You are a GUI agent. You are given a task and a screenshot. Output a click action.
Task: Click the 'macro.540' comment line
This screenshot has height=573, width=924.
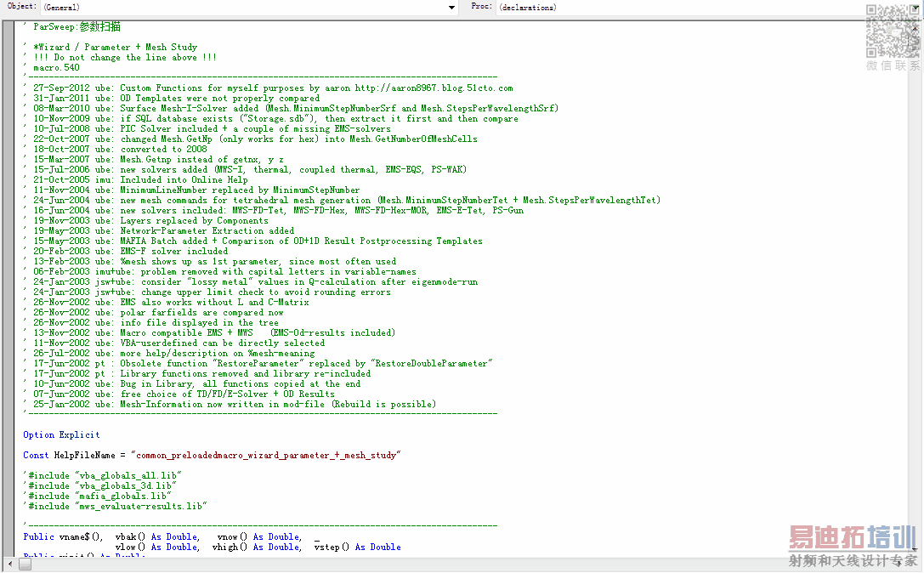click(51, 67)
